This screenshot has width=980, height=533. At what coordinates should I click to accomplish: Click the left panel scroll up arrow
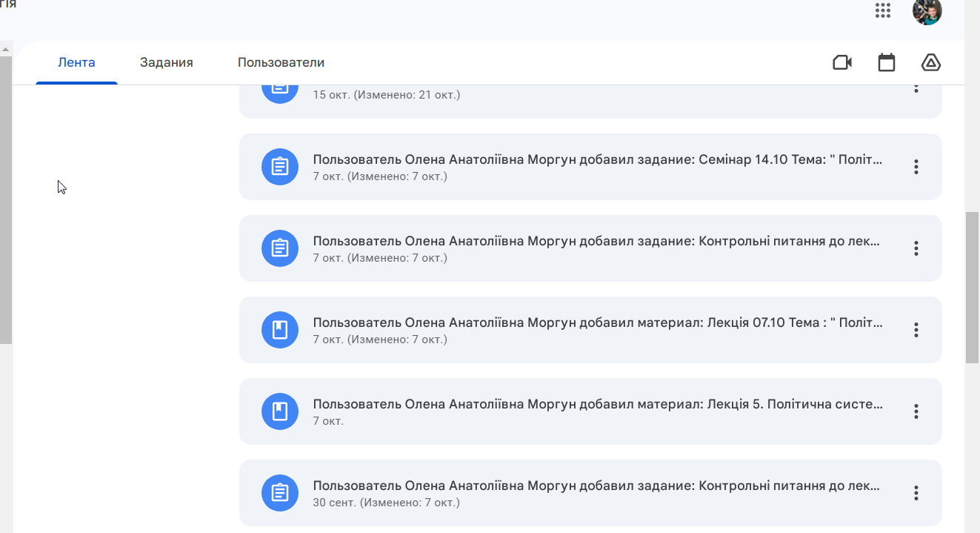6,48
